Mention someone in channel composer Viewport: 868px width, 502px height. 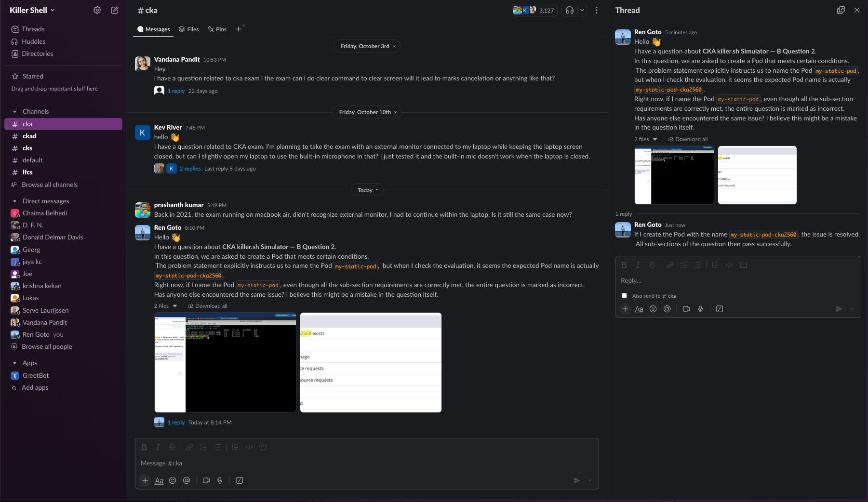click(x=187, y=480)
